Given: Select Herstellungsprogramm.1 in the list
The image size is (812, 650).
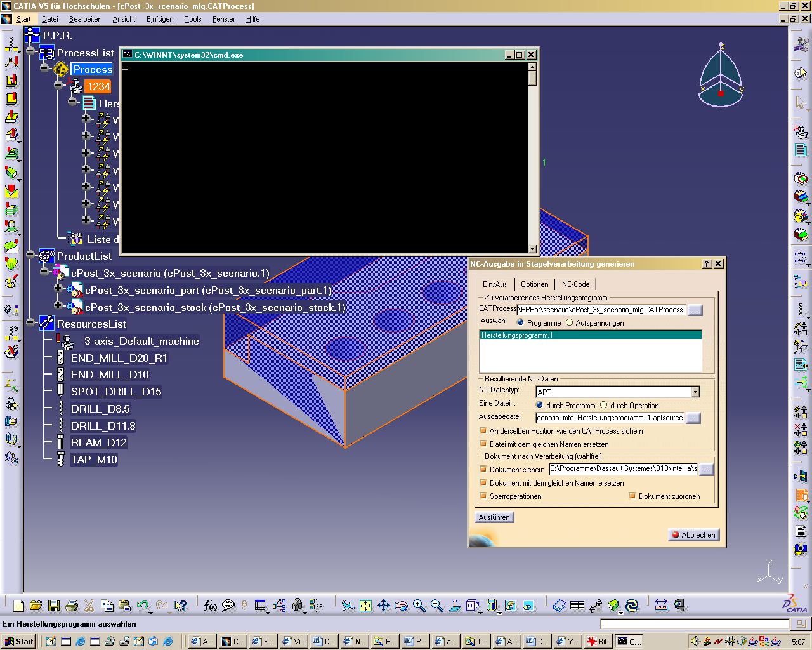Looking at the screenshot, I should [x=591, y=335].
